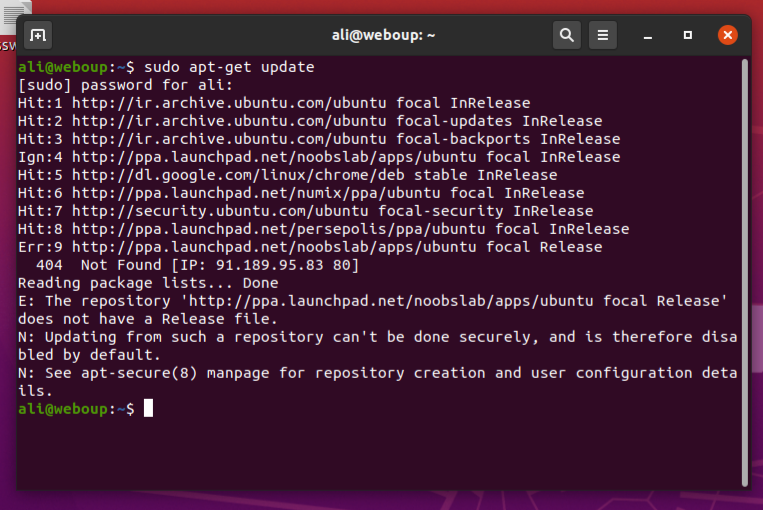
Task: Click the block cursor at the bottom prompt
Action: coord(148,409)
